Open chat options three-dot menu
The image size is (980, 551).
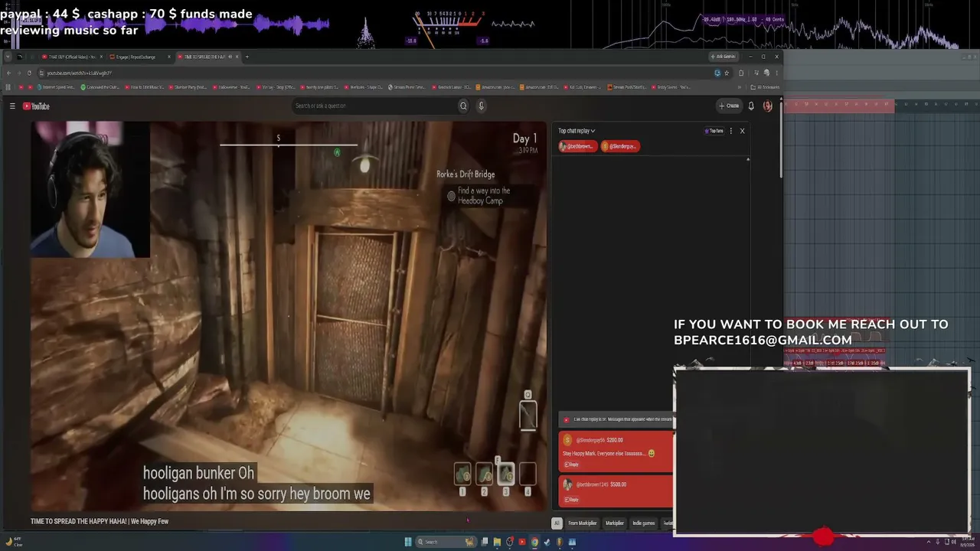pos(730,131)
